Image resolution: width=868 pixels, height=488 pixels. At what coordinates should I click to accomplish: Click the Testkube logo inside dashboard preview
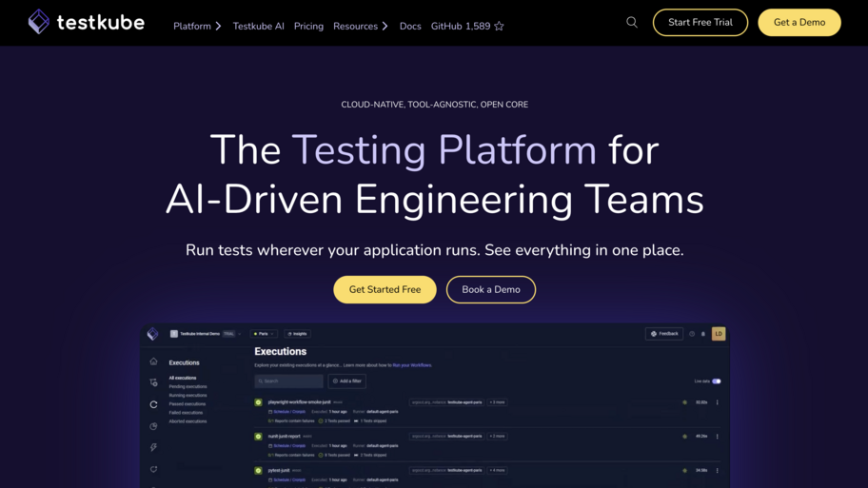[153, 334]
